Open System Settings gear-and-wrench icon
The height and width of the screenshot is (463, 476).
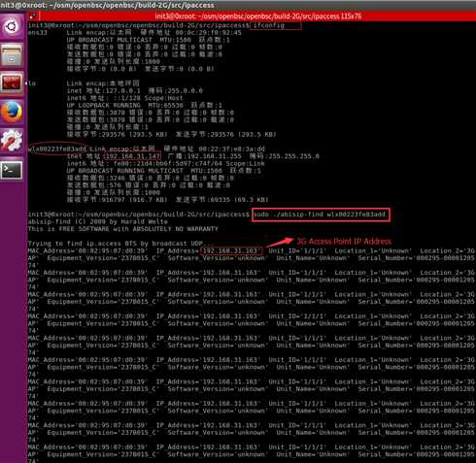[x=12, y=141]
